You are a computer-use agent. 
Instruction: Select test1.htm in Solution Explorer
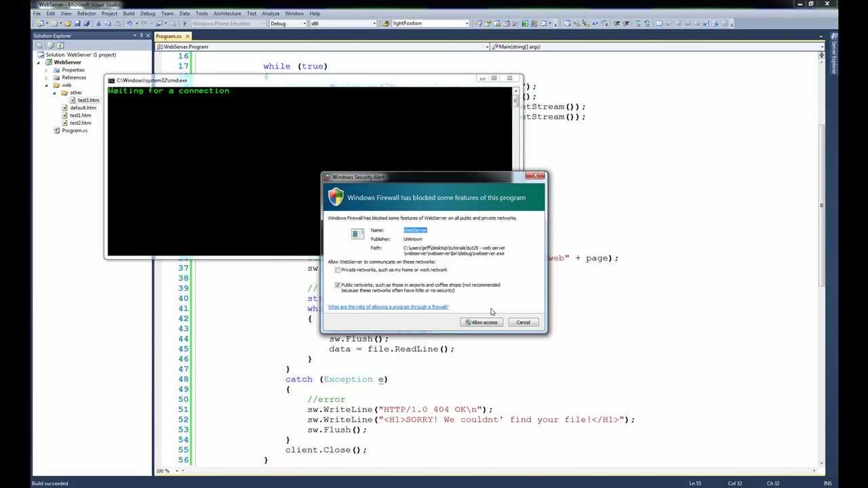pyautogui.click(x=80, y=115)
